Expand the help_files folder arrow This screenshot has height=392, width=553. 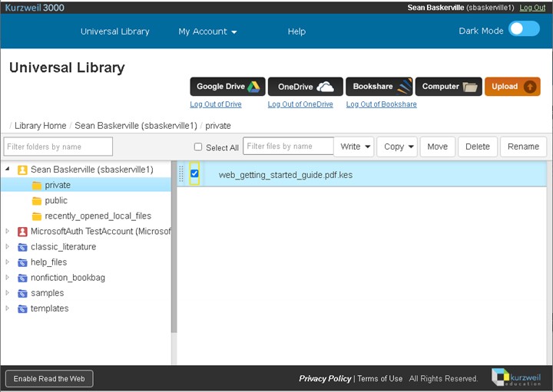(x=8, y=262)
